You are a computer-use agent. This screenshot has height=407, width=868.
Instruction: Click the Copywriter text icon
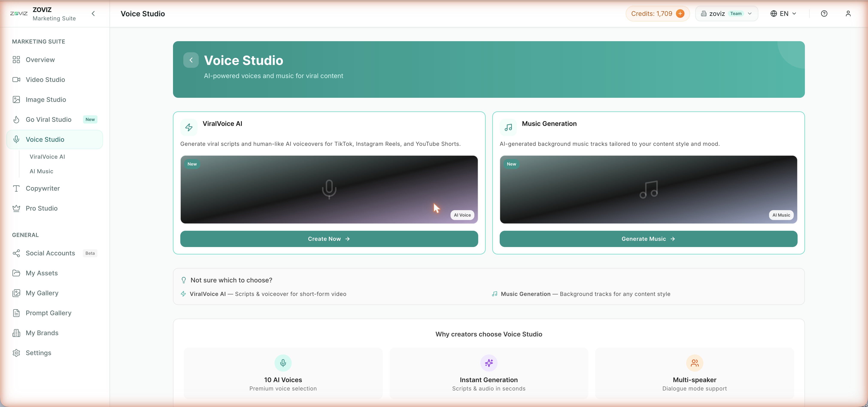[16, 188]
